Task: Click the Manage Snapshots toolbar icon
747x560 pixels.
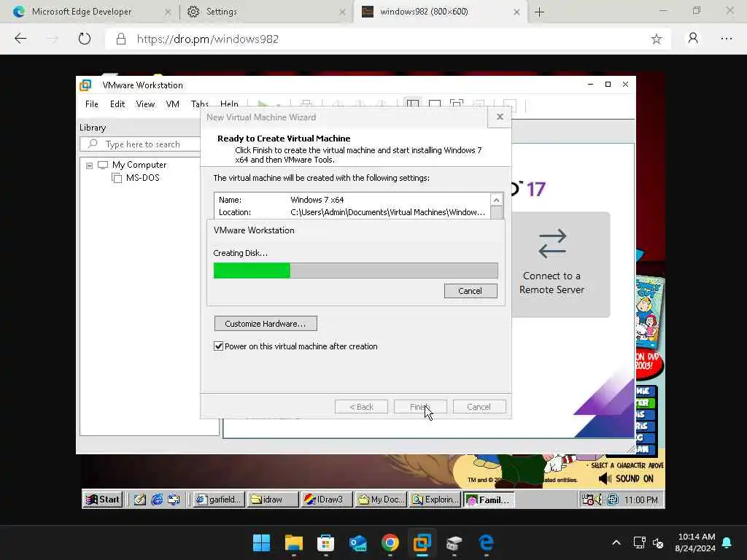Action: tap(381, 104)
